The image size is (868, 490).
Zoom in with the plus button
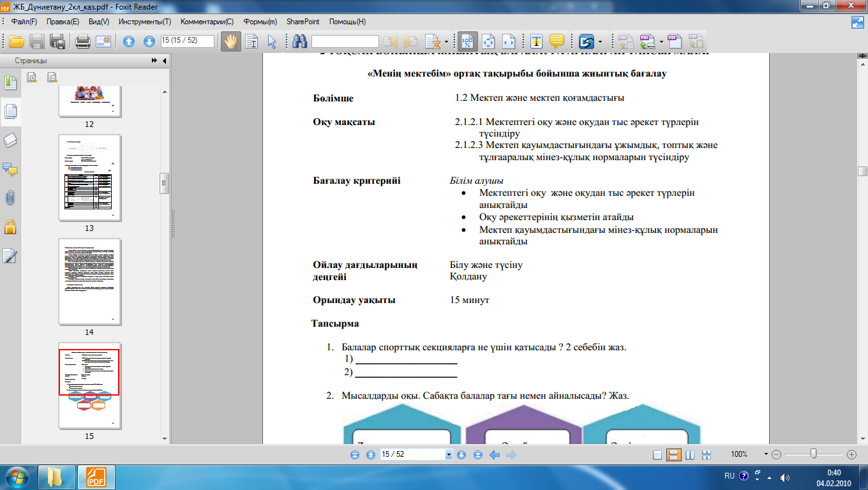[851, 455]
